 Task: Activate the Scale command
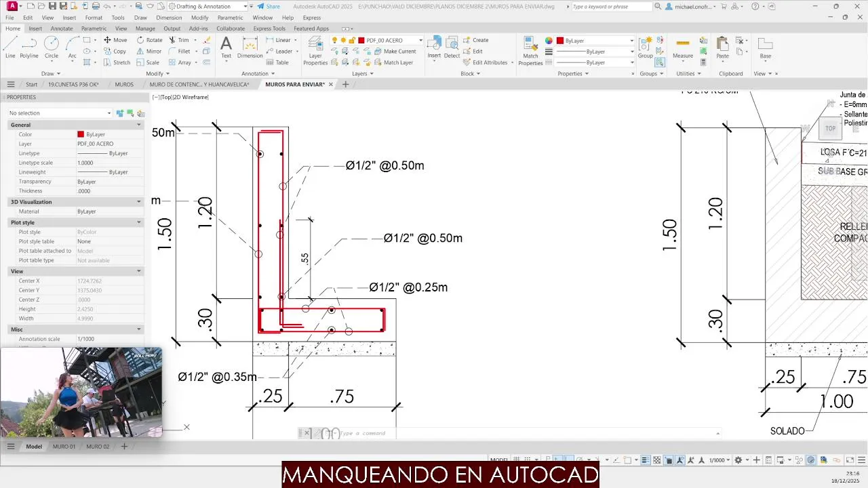148,62
